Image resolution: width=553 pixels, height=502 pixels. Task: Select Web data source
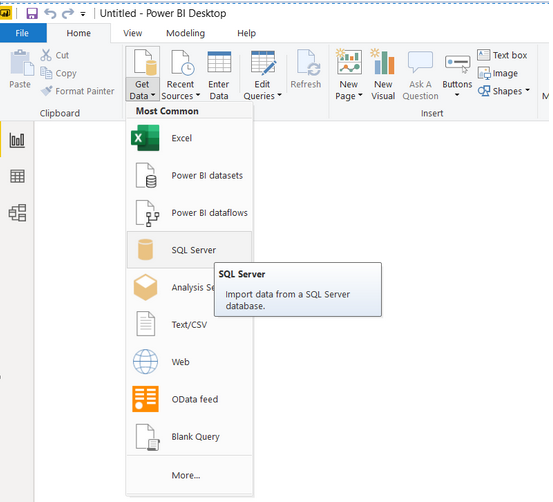[x=189, y=362]
